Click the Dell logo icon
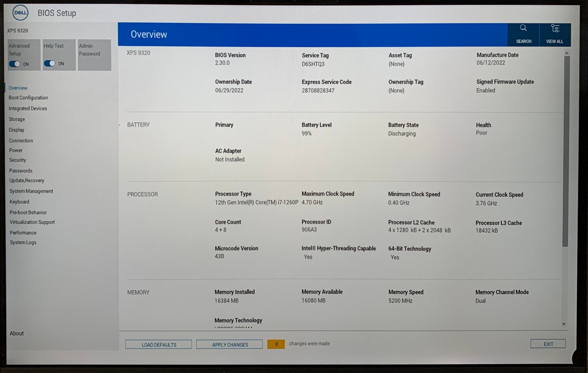Screen dimensions: 588x373 [x=20, y=13]
